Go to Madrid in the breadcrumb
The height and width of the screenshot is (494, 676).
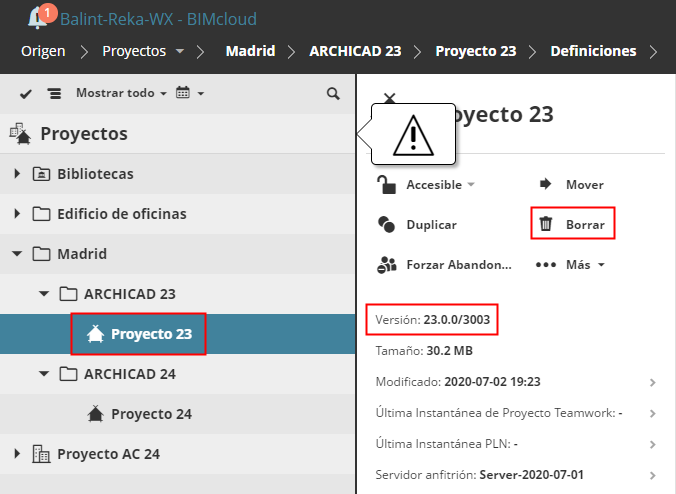point(250,51)
